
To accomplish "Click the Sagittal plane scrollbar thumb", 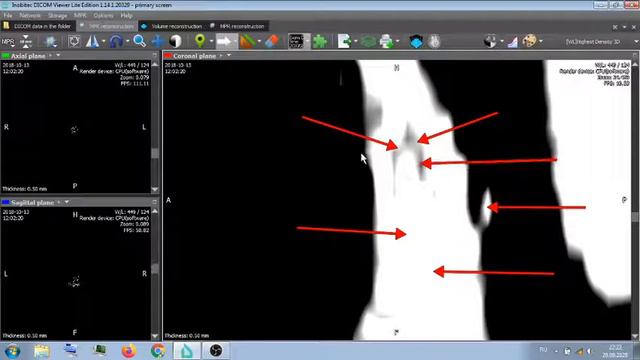I will 155,269.
